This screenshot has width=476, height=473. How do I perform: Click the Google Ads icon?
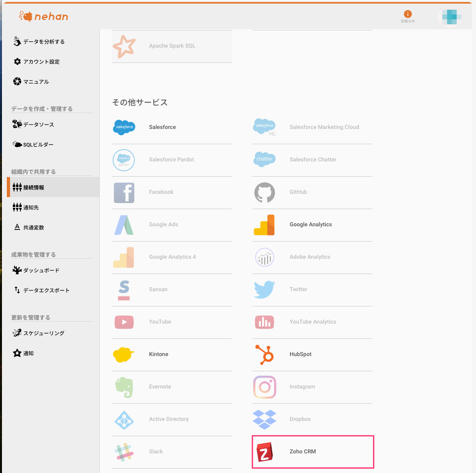click(x=124, y=225)
